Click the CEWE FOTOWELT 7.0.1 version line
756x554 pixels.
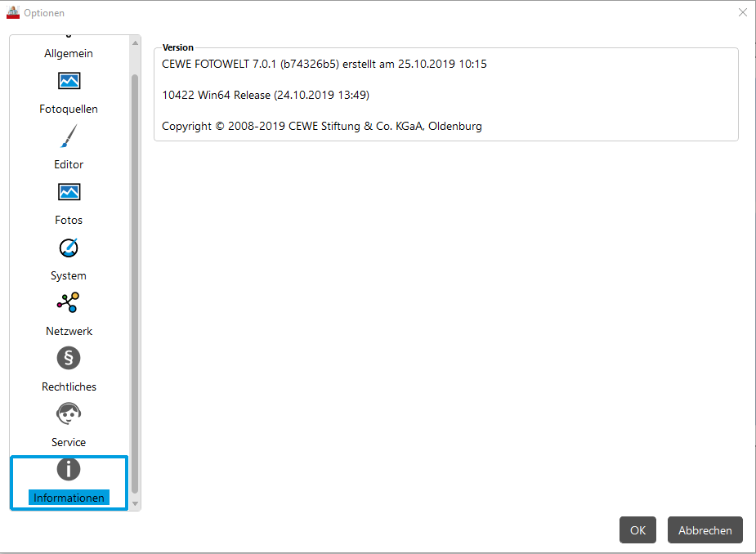tap(324, 64)
